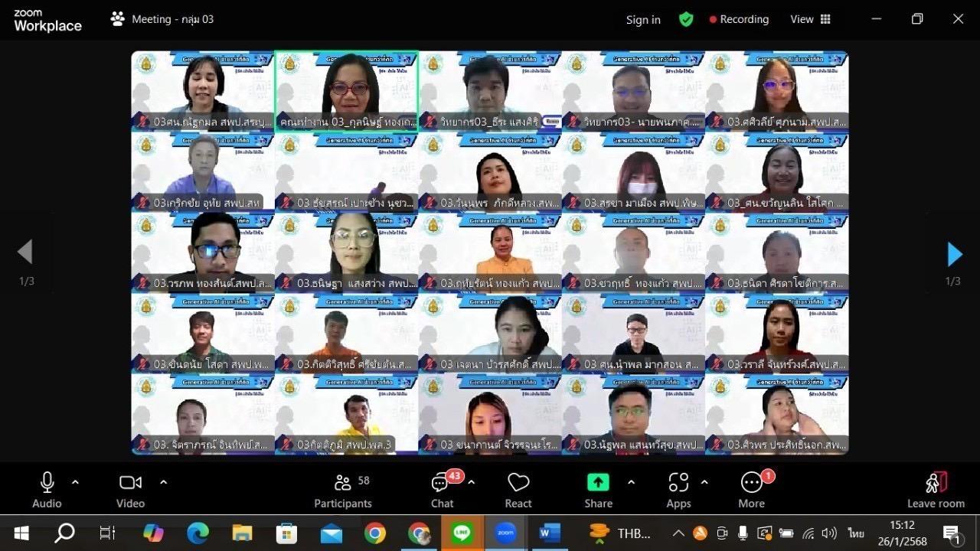Select the video tile labeled วิทยากร03_ธีระ

[490, 92]
